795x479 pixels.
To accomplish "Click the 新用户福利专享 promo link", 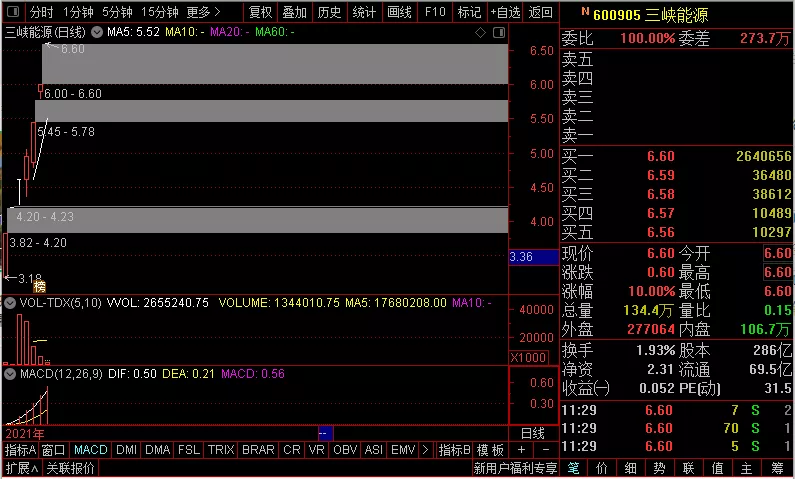I will pyautogui.click(x=515, y=468).
